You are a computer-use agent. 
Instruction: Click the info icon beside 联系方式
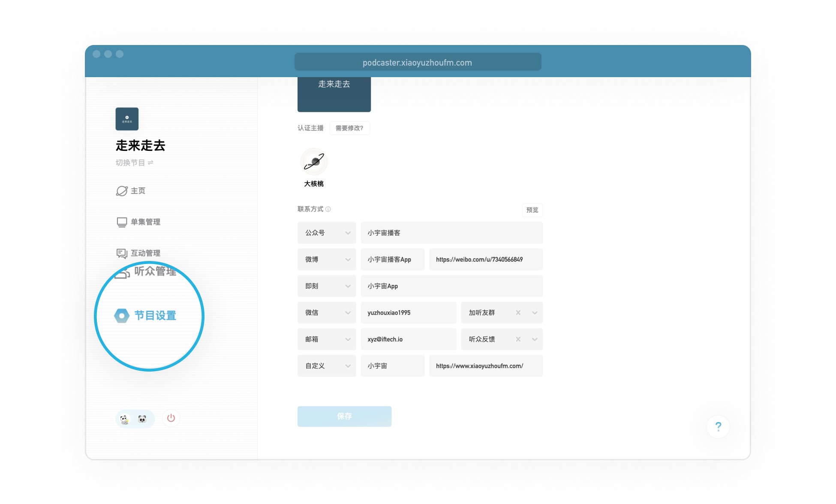point(328,209)
